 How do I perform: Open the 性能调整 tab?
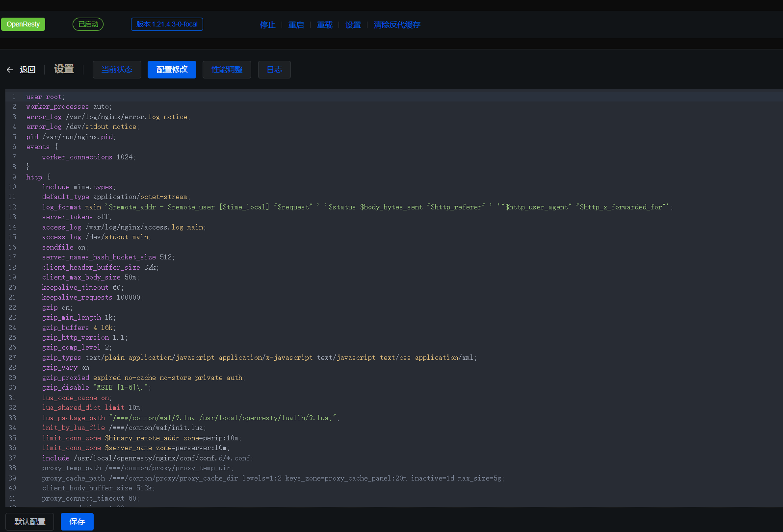click(x=227, y=70)
